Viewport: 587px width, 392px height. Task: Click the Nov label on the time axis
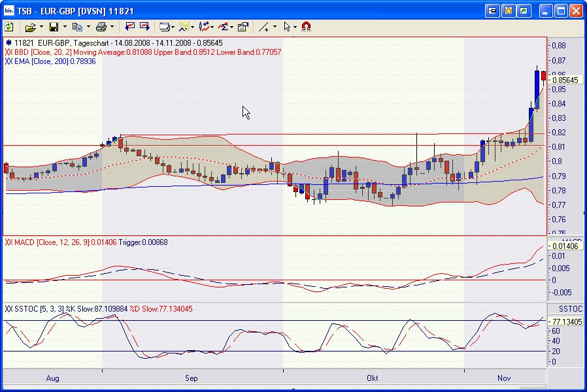[503, 378]
